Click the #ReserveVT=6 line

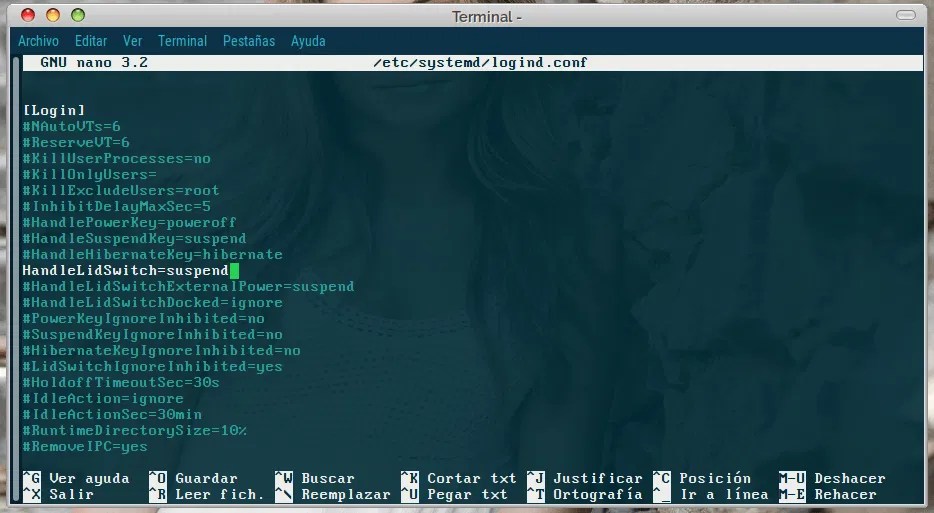(76, 142)
